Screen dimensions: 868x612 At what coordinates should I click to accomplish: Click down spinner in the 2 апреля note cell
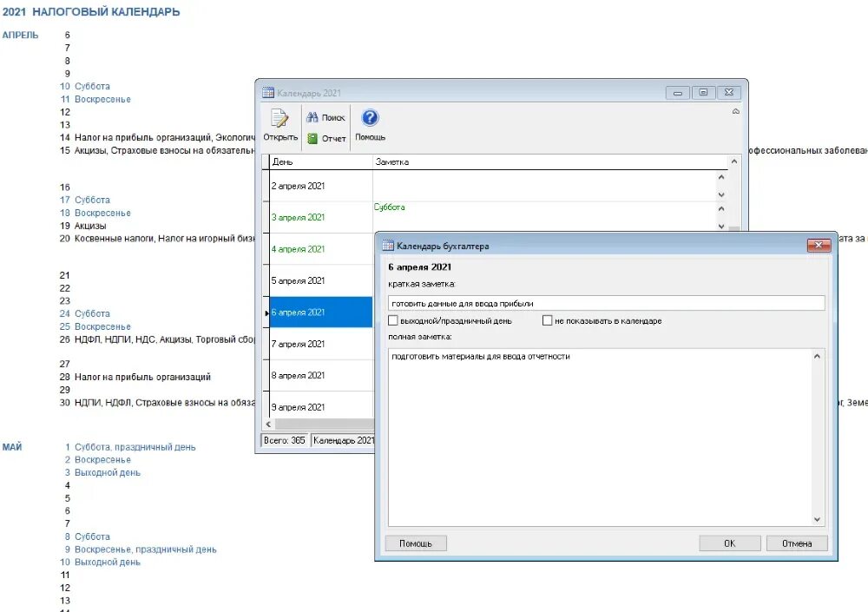point(721,194)
